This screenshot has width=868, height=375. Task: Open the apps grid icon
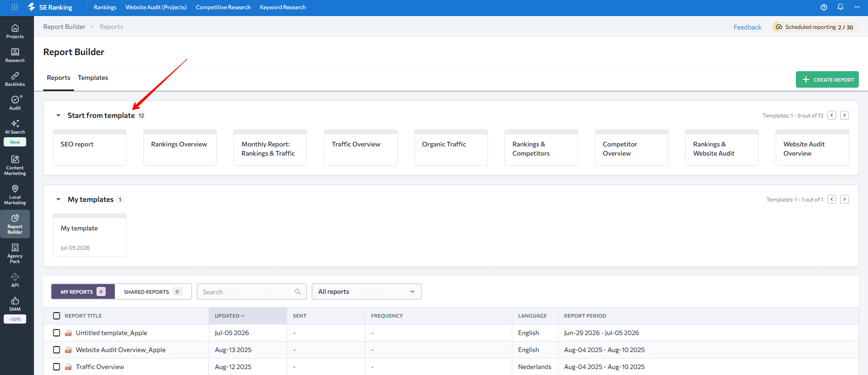pos(15,7)
